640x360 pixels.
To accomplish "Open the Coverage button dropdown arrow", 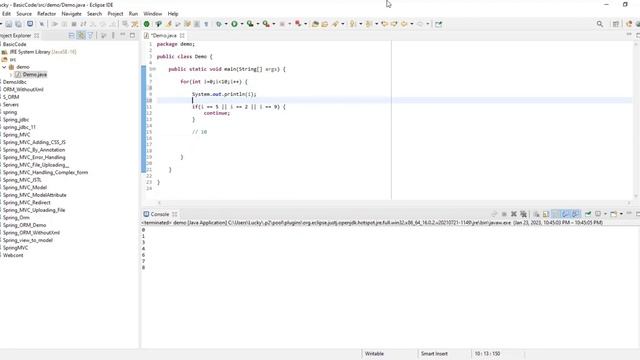I will coord(258,24).
